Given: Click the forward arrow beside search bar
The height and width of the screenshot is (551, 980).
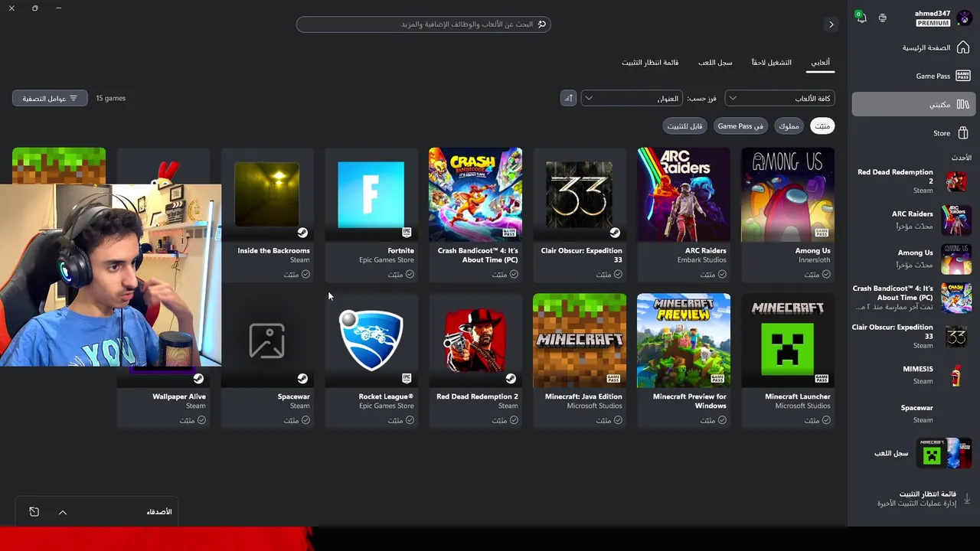Looking at the screenshot, I should (x=831, y=24).
